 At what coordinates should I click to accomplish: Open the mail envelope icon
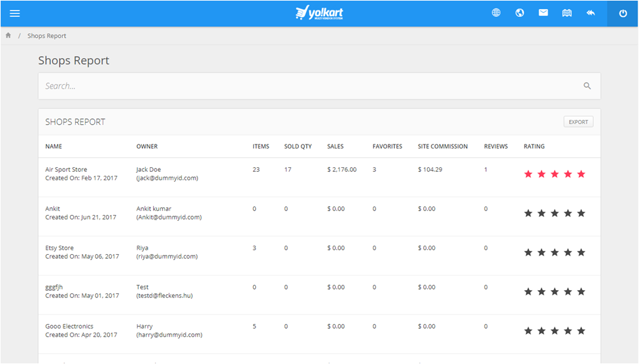pyautogui.click(x=544, y=13)
